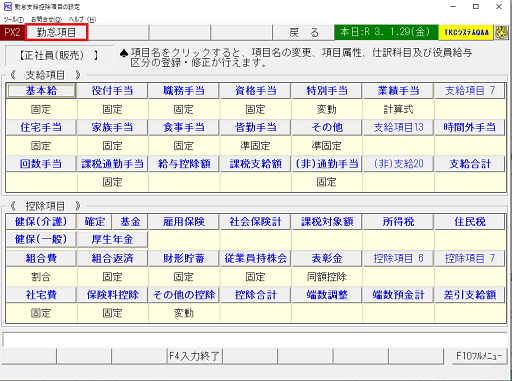This screenshot has height=381, width=512.
Task: Open 家族手当 item settings
Action: pyautogui.click(x=112, y=127)
